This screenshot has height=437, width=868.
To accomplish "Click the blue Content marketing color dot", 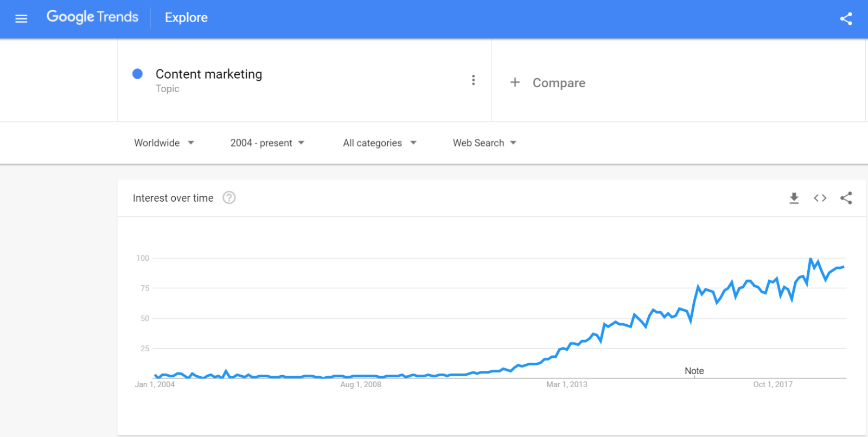I will click(138, 74).
